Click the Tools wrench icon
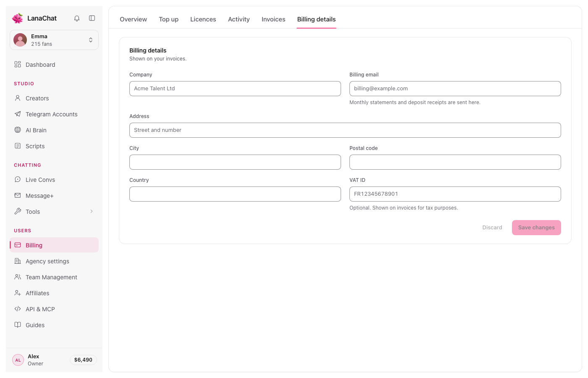The width and height of the screenshot is (588, 378). pos(18,211)
